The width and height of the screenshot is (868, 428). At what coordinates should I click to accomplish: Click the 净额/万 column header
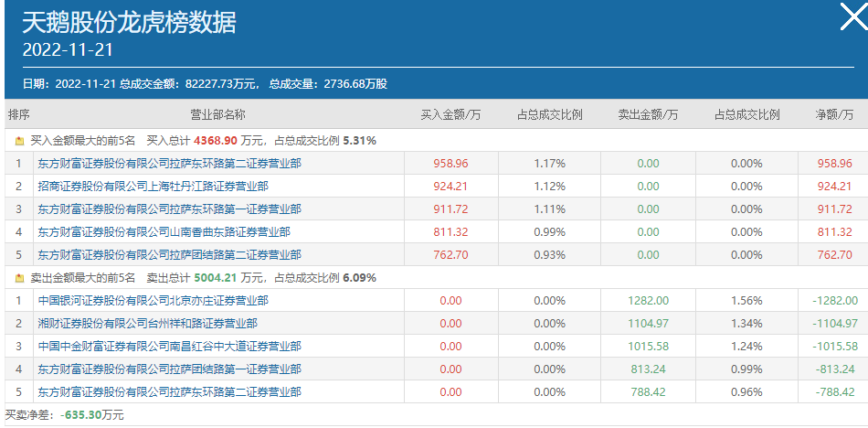(x=834, y=114)
